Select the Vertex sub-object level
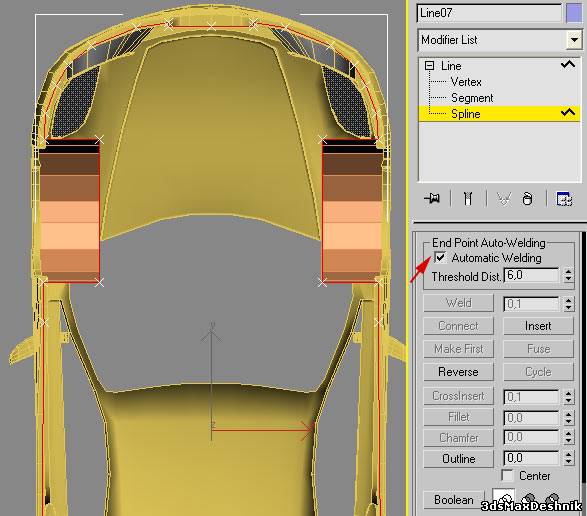This screenshot has height=516, width=587. (x=466, y=82)
